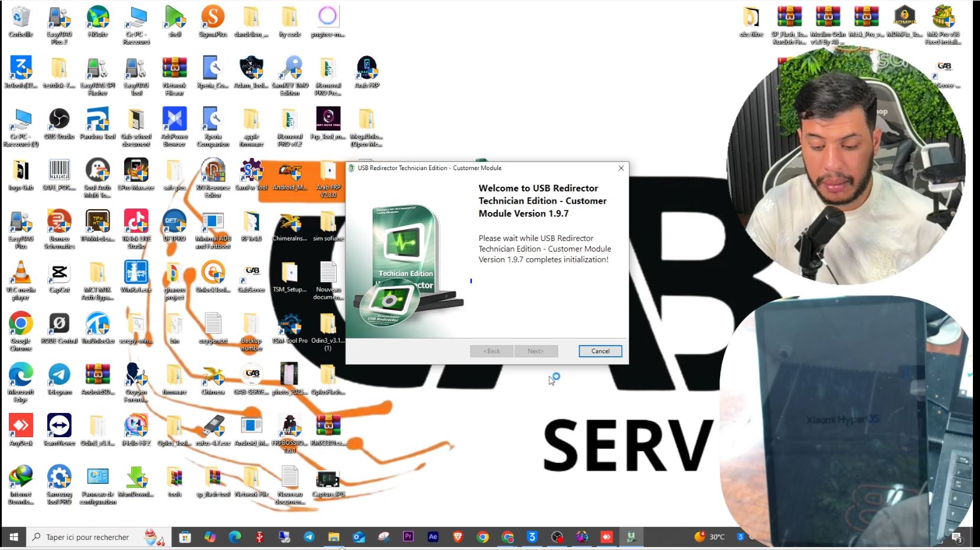Select the OBS Studio desktop icon

pyautogui.click(x=59, y=124)
